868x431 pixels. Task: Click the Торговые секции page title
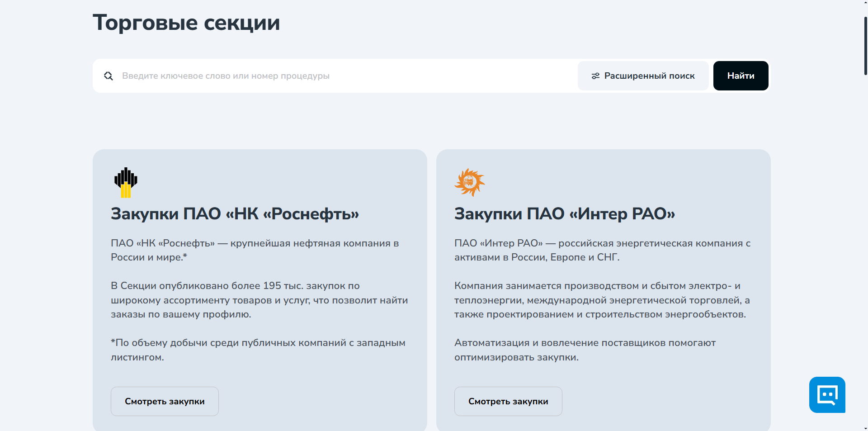point(186,23)
